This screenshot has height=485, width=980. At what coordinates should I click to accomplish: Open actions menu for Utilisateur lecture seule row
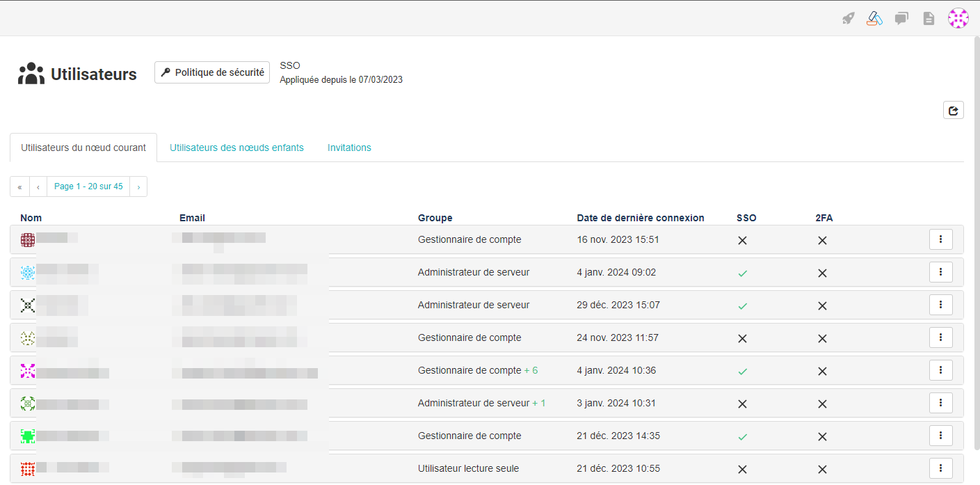coord(940,468)
